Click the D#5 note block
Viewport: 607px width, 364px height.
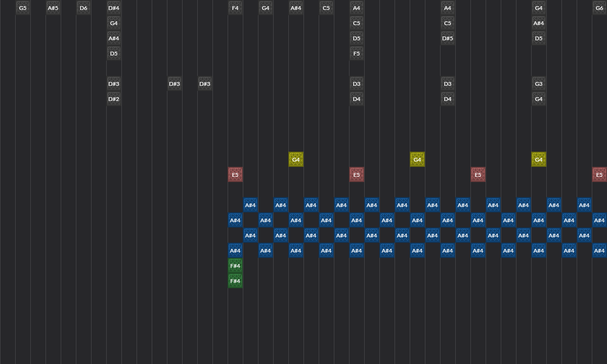[448, 38]
